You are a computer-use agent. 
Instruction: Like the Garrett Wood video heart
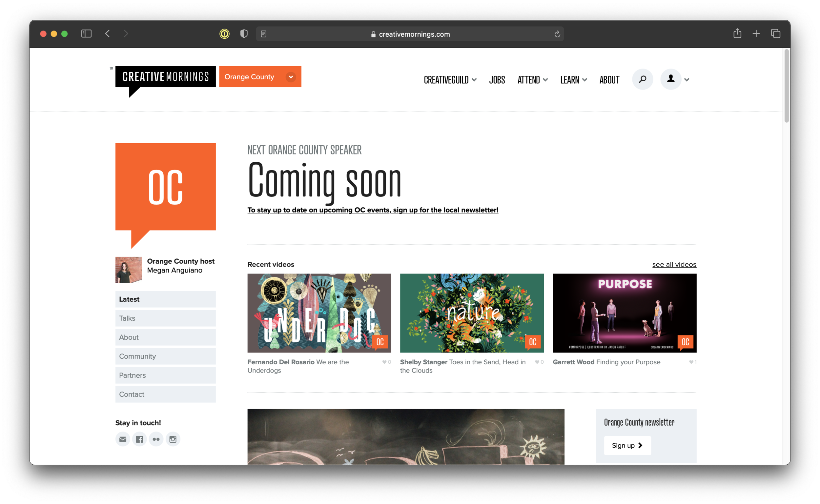point(691,362)
